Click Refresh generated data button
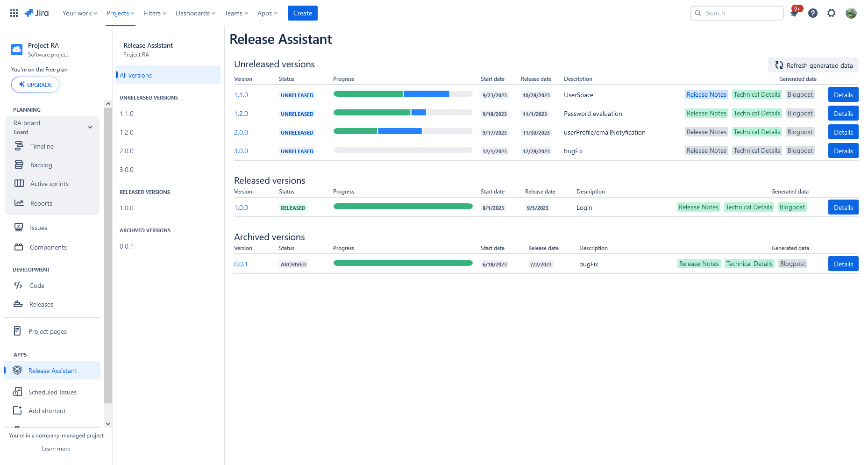The width and height of the screenshot is (868, 465). click(x=813, y=65)
